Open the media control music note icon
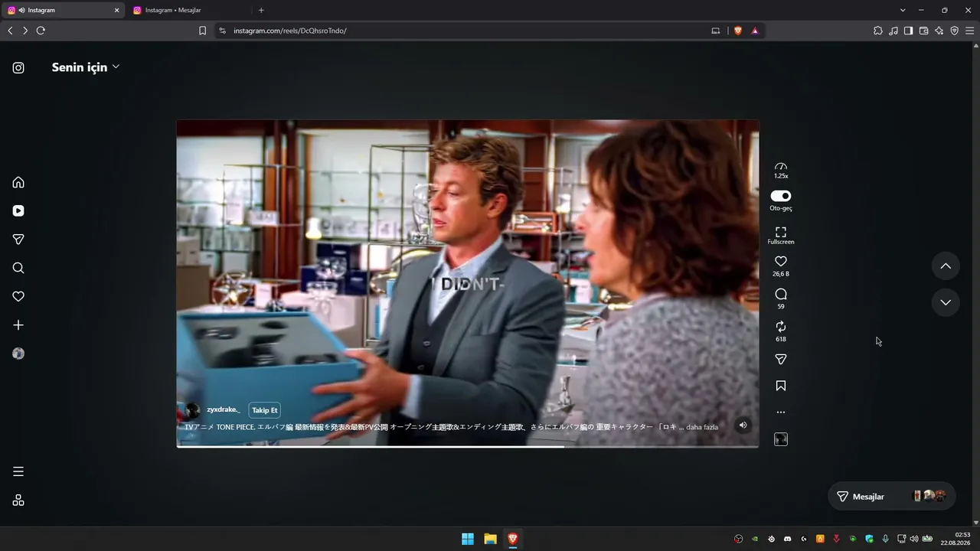 893,31
